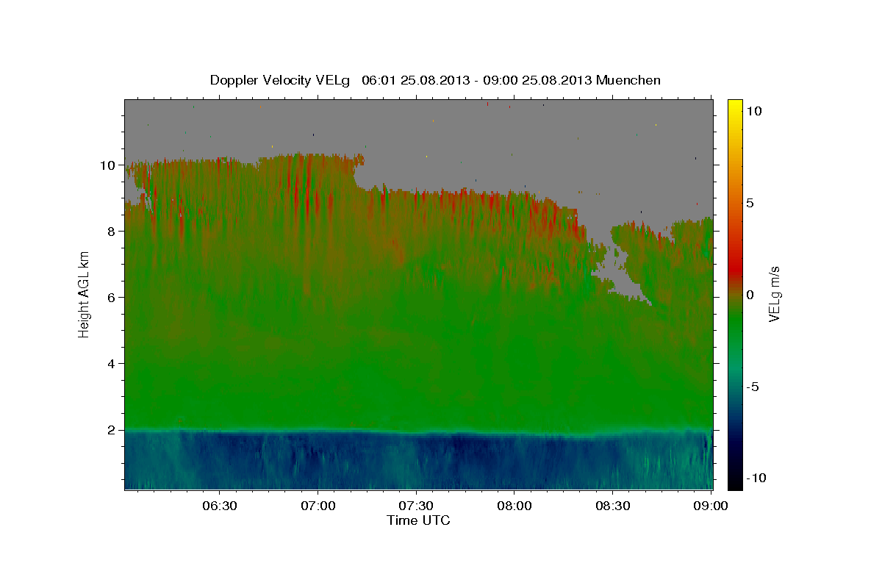Viewport: 882px width, 588px height.
Task: Click the 09:00 time tick label
Action: (711, 506)
